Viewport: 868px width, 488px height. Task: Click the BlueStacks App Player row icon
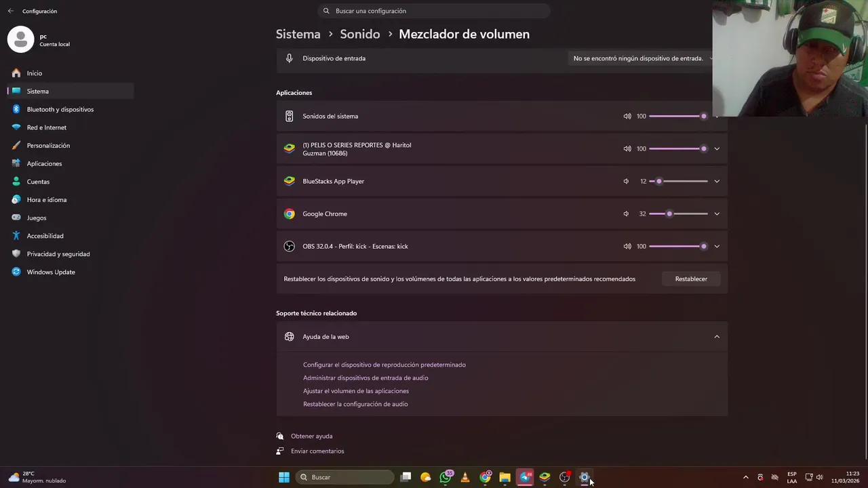tap(290, 181)
